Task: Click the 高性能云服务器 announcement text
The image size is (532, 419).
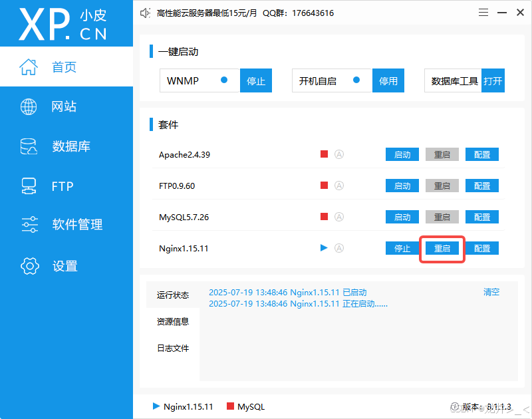Action: click(x=207, y=13)
